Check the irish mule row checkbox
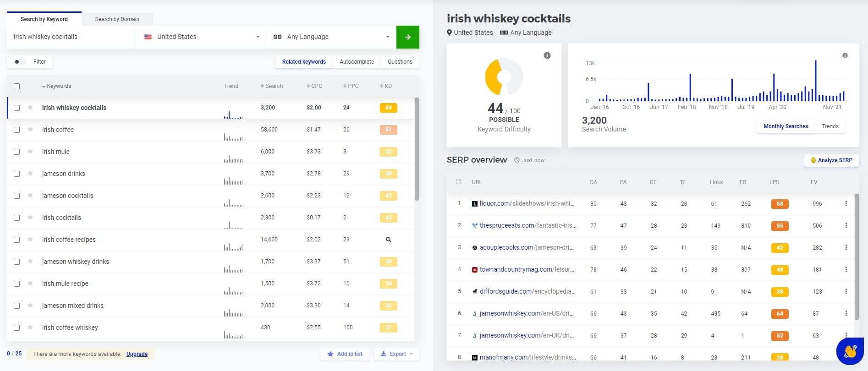868x371 pixels. point(17,152)
